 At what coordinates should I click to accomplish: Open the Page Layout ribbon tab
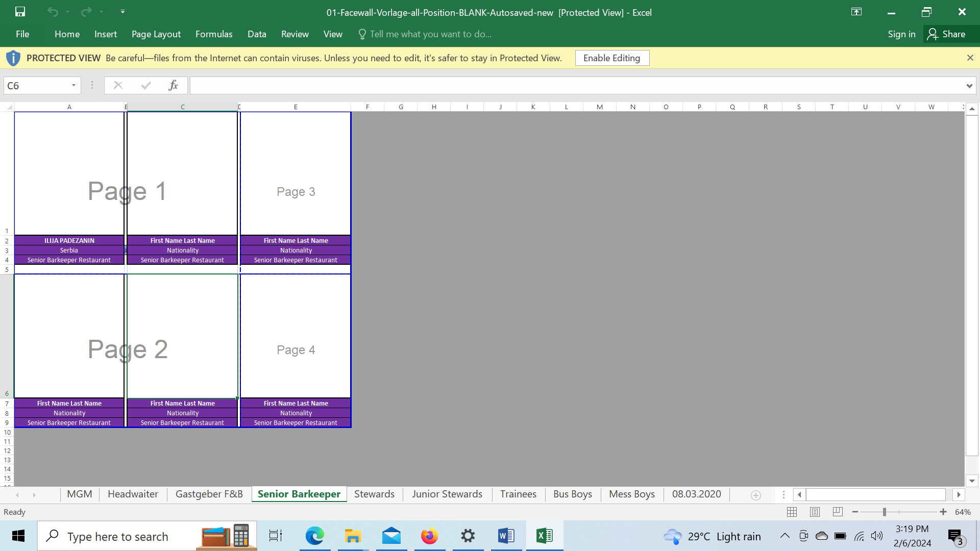(156, 34)
